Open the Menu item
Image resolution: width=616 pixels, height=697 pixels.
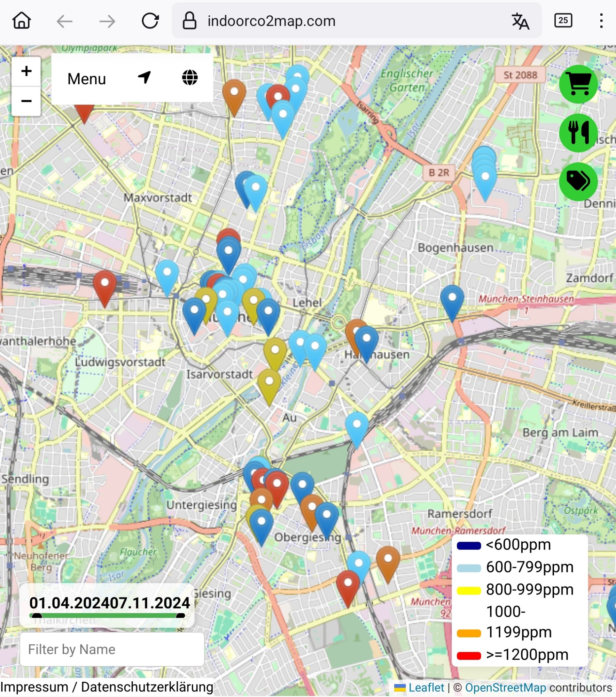(x=87, y=79)
